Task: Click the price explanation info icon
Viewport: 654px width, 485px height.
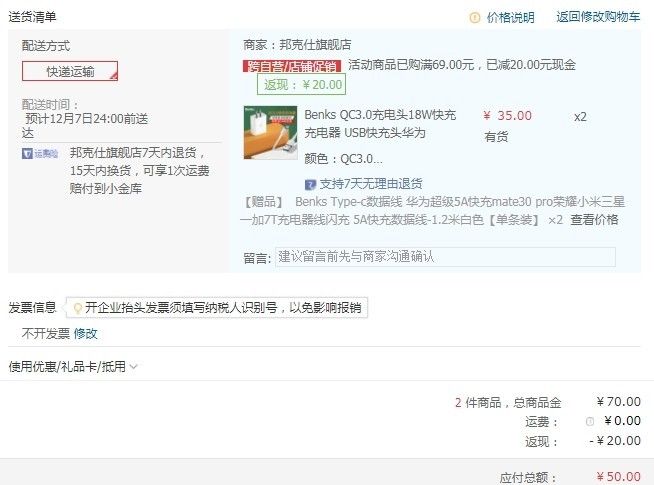Action: 475,18
